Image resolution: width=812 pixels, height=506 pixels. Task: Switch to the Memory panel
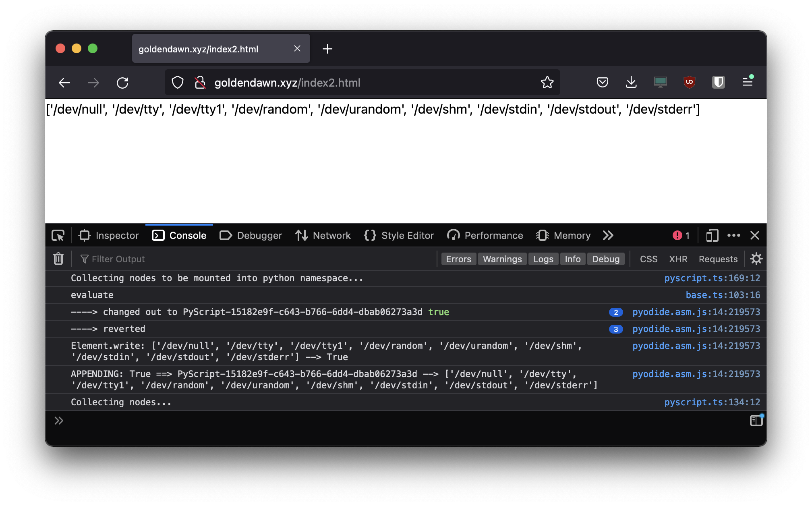pos(563,235)
